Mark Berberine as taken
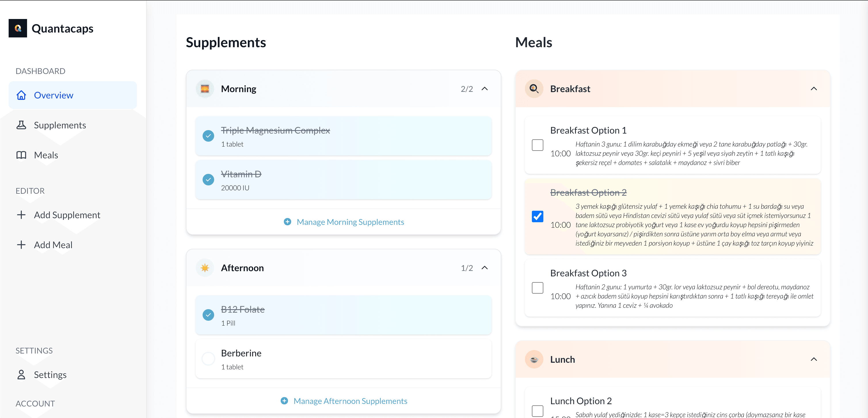Screen dimensions: 868x418 [208, 359]
